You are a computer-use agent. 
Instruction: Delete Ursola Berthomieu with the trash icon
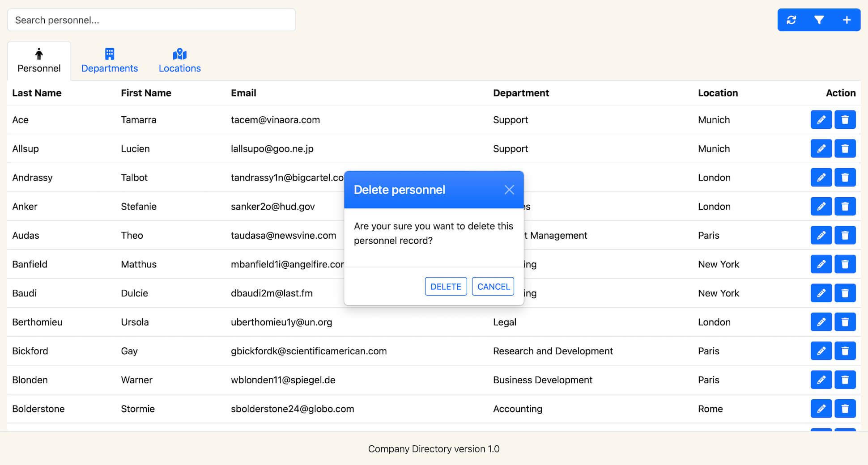pos(845,322)
